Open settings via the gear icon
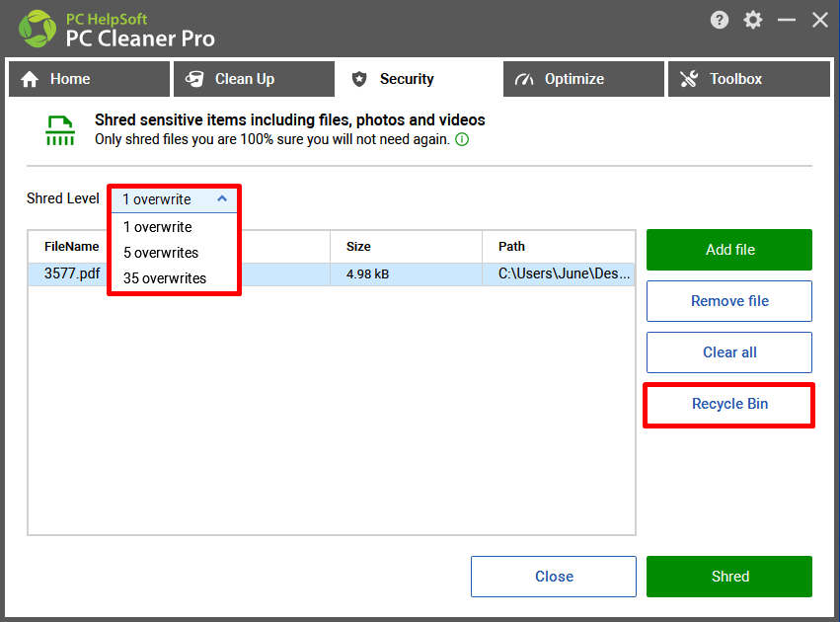840x622 pixels. click(753, 21)
